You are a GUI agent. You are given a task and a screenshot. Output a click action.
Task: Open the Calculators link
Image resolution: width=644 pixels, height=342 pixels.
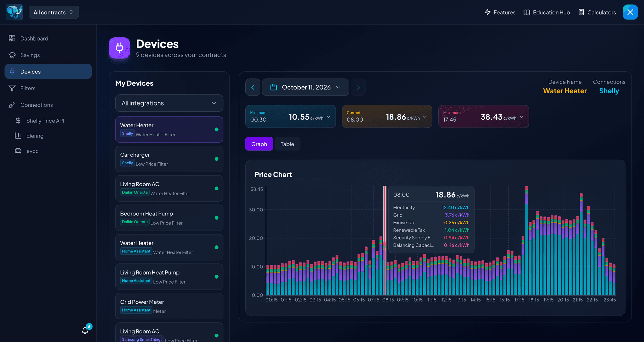(597, 12)
